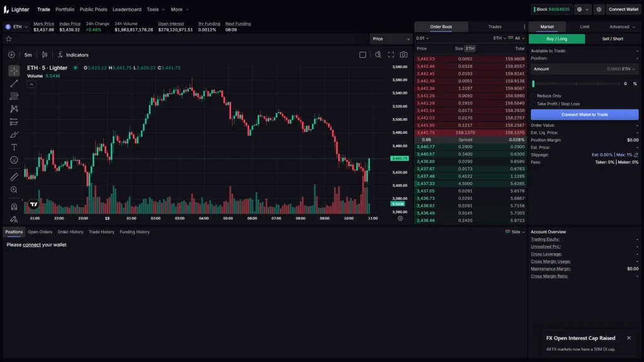Expand the Advanced order type dropdown

point(622,27)
